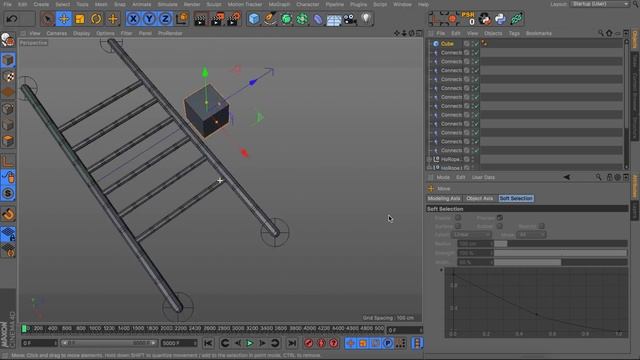Open the soft selection Mode dropdown
The height and width of the screenshot is (360, 640).
[531, 235]
